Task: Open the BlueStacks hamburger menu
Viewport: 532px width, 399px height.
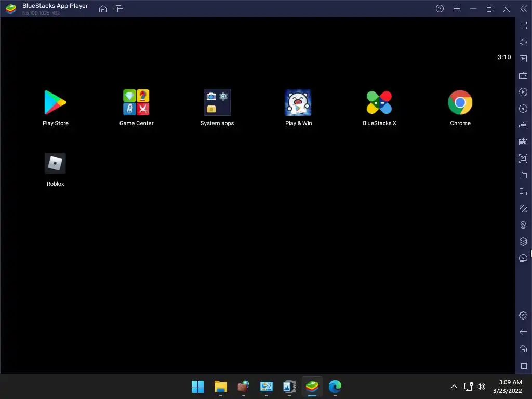Action: 457,9
